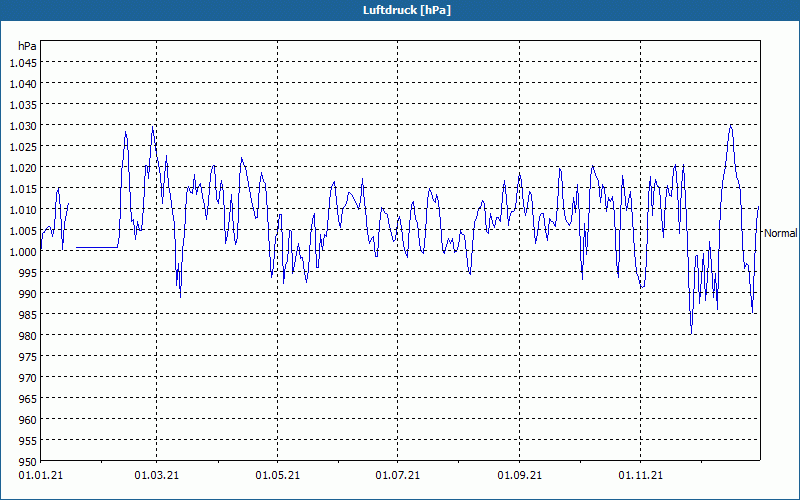800x500 pixels.
Task: Select the 950 y-axis label
Action: [28, 462]
